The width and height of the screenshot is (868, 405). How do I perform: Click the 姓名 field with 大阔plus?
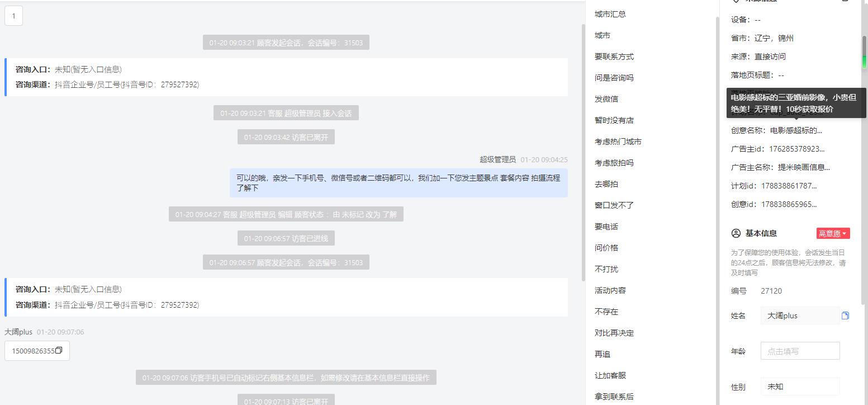800,315
